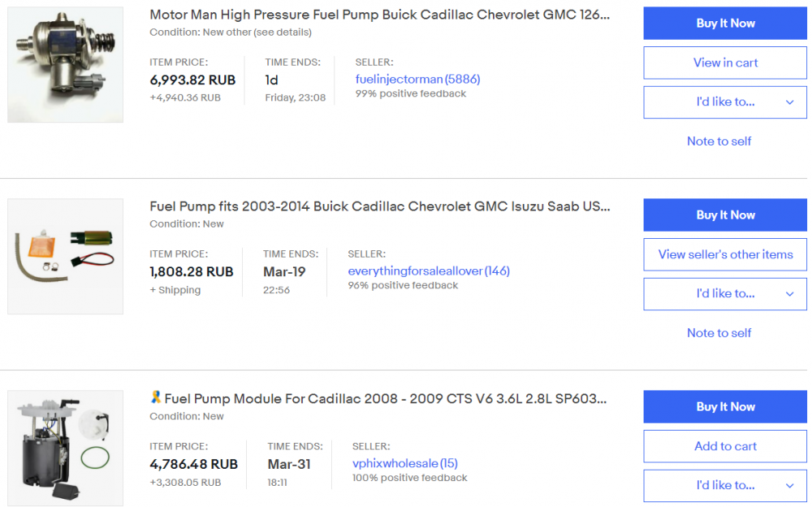The image size is (812, 507).
Task: Expand third item's "I'd like to..." dropdown
Action: coord(725,486)
